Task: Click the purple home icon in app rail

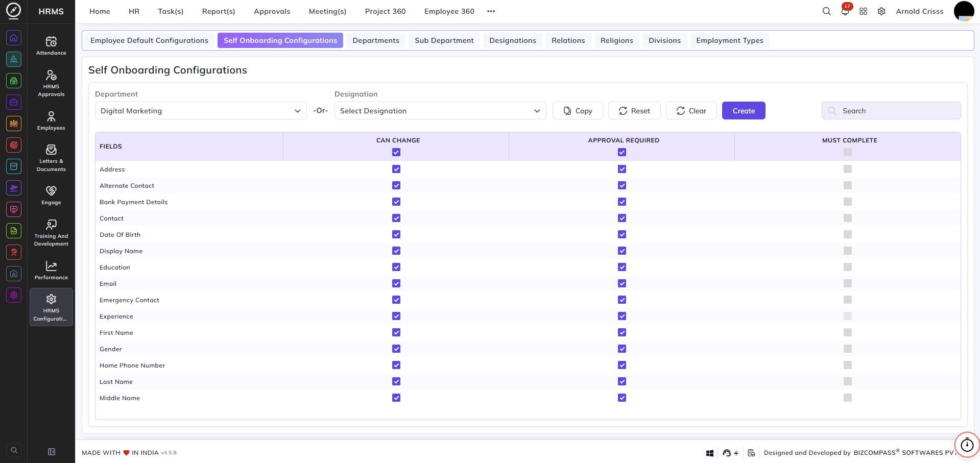Action: pos(14,38)
